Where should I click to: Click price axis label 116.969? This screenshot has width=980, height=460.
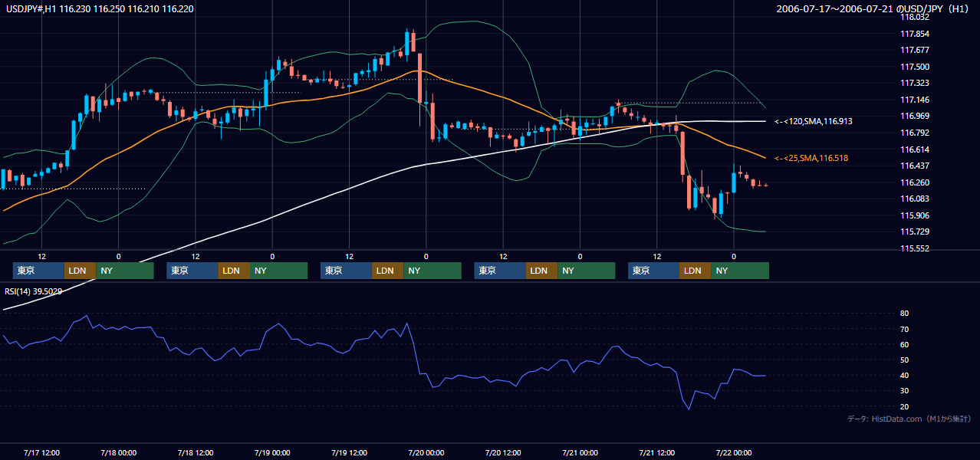pos(916,116)
